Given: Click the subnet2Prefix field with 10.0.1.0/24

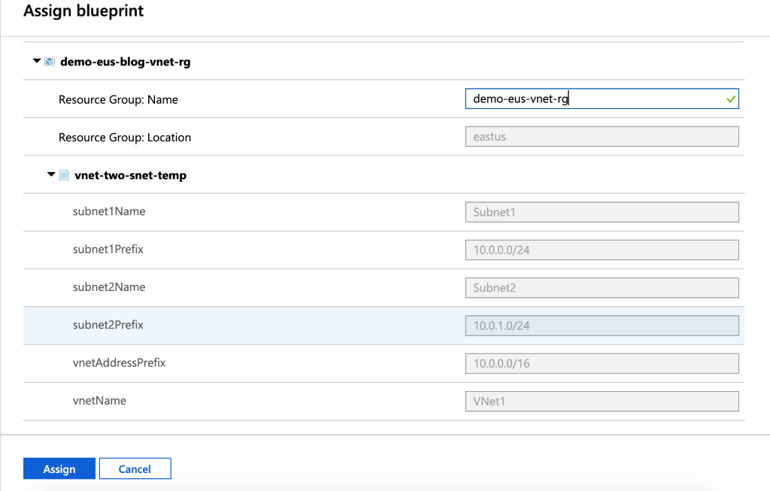Looking at the screenshot, I should (x=602, y=326).
